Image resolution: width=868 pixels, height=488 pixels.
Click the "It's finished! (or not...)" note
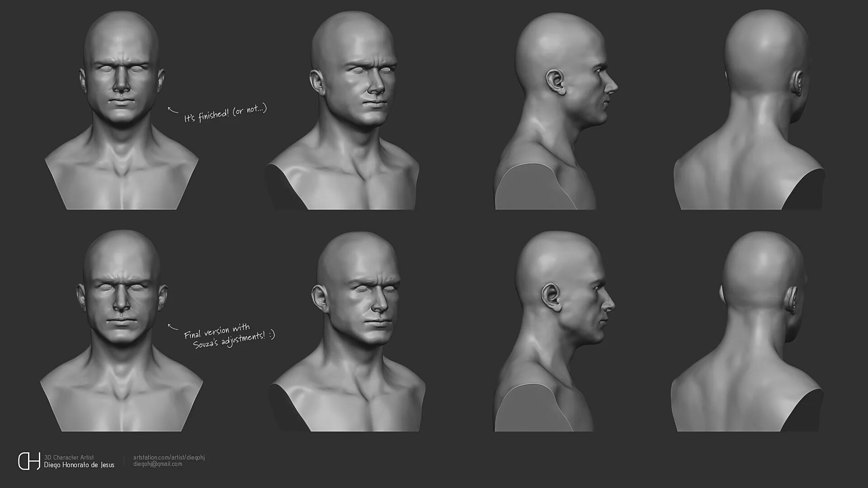[225, 113]
